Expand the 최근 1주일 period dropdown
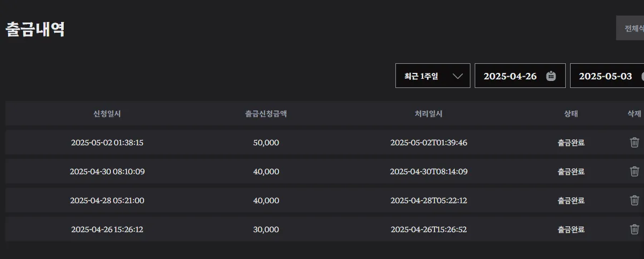The width and height of the screenshot is (644, 259). [x=433, y=76]
